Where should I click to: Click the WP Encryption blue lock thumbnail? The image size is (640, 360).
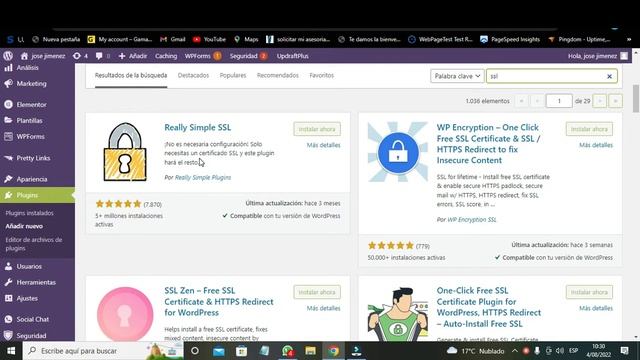[398, 152]
